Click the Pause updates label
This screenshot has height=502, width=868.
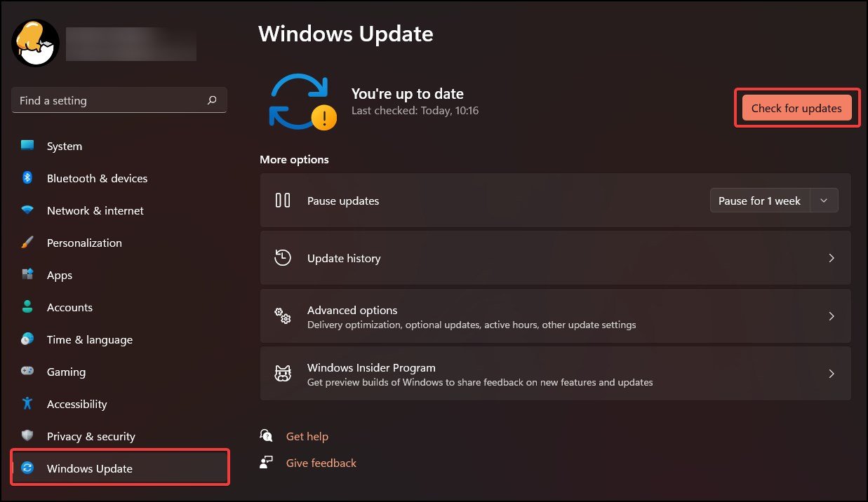coord(343,201)
